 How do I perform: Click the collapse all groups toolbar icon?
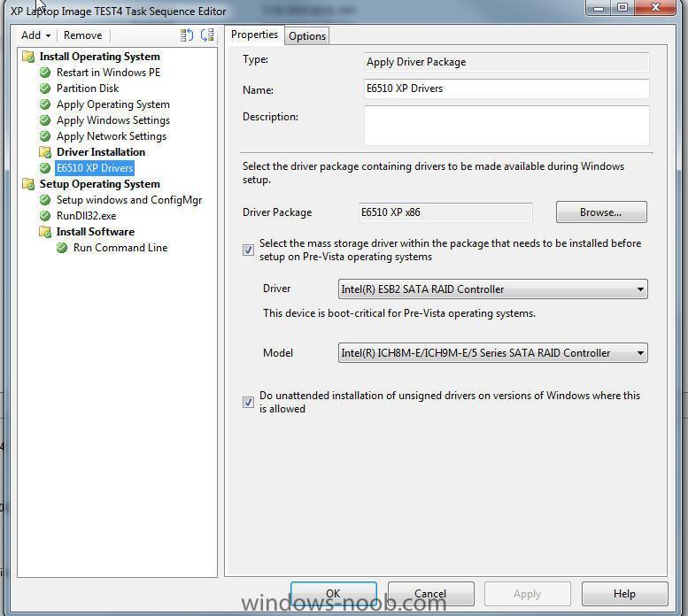point(207,35)
